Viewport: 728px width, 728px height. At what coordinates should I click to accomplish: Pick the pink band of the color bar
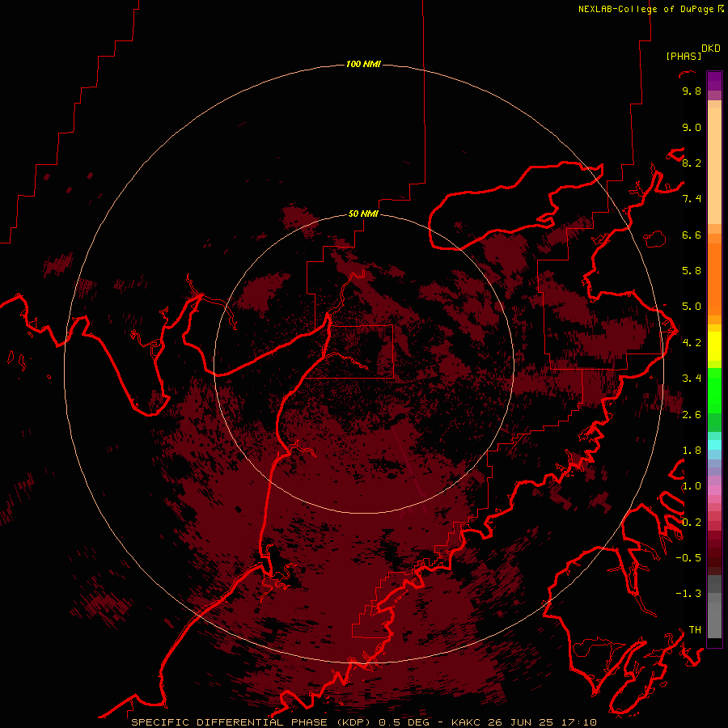[714, 490]
